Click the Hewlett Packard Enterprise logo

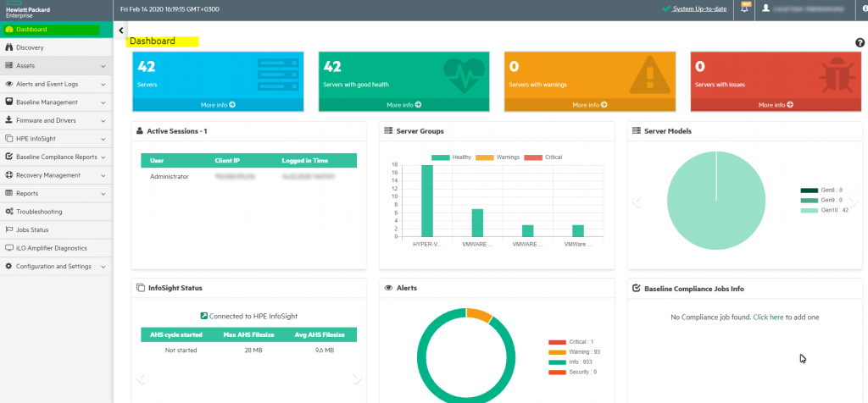tap(26, 10)
